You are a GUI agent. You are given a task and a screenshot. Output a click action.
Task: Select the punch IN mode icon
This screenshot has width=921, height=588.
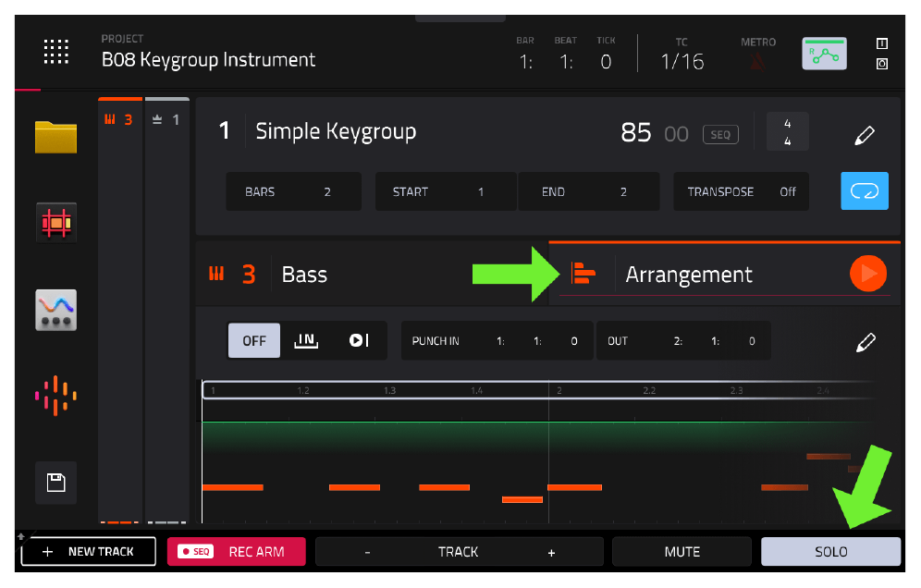tap(306, 341)
